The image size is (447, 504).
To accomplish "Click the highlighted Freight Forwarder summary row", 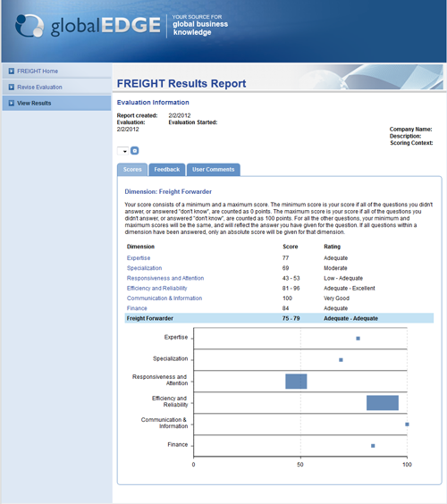I will [x=279, y=318].
